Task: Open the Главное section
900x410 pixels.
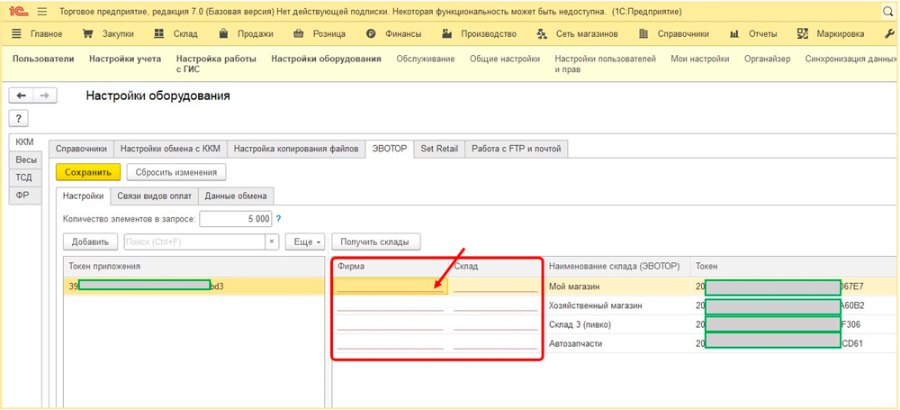Action: coord(37,34)
